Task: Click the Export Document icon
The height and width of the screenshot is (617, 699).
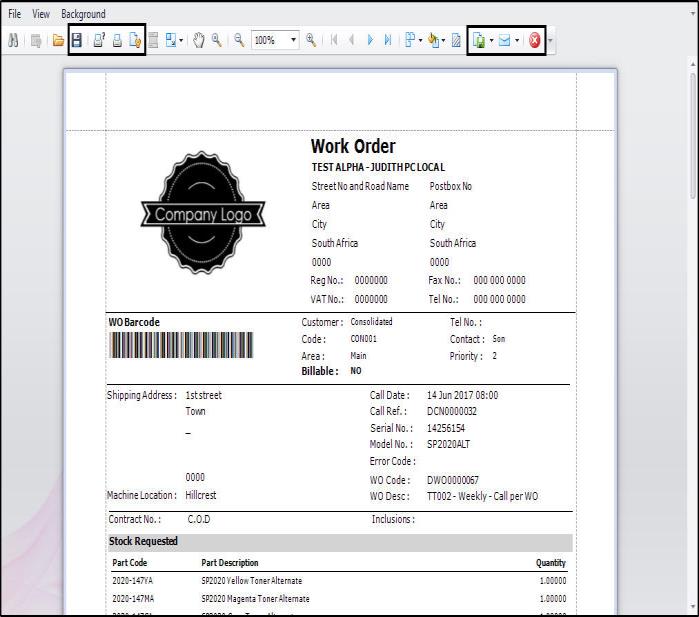Action: point(479,41)
